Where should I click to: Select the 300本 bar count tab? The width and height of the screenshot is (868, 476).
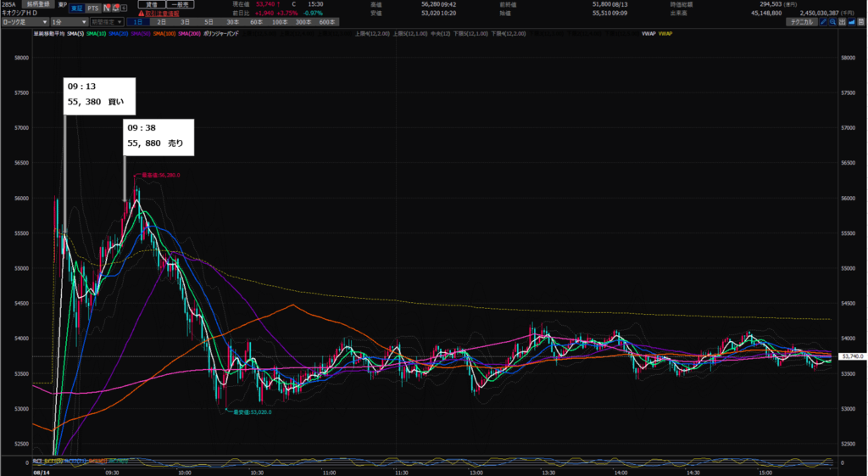click(303, 22)
